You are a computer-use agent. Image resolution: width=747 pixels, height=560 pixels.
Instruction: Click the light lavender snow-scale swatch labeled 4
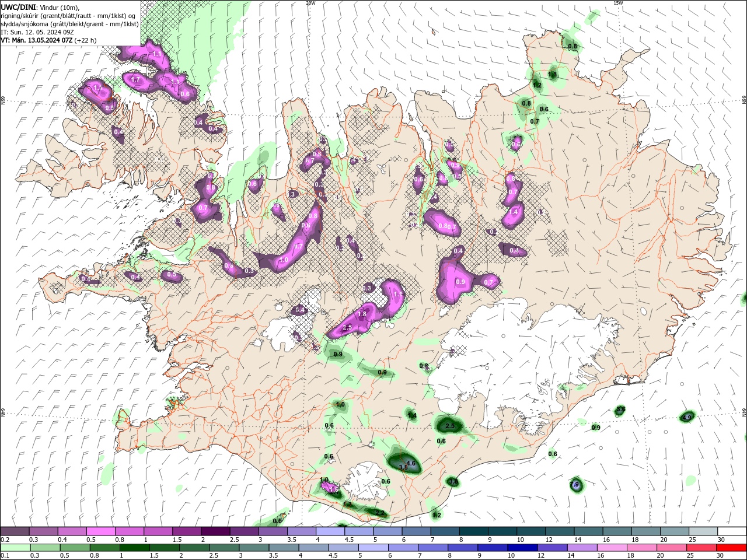point(330,531)
